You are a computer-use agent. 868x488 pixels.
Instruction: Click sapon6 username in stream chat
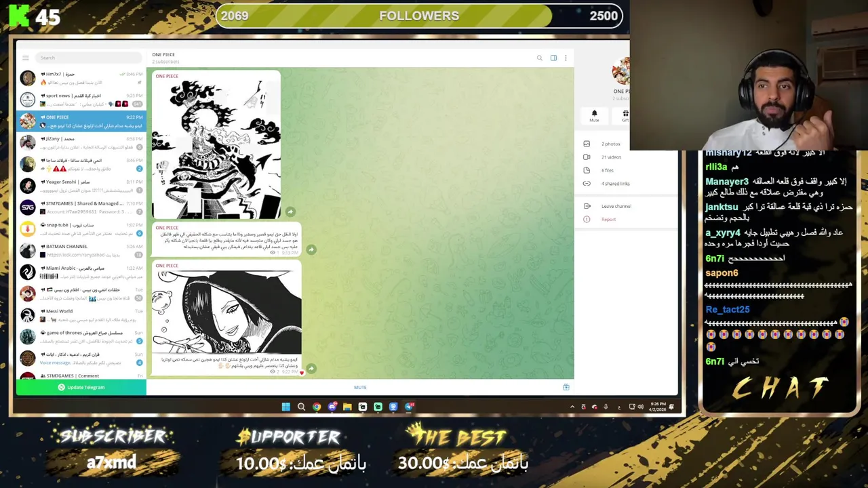[722, 273]
